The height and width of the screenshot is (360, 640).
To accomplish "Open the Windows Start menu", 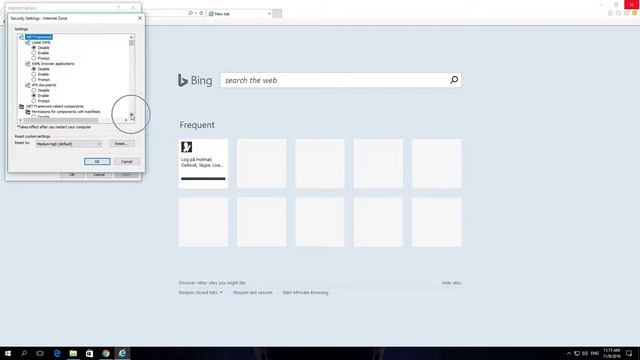I will click(x=8, y=353).
